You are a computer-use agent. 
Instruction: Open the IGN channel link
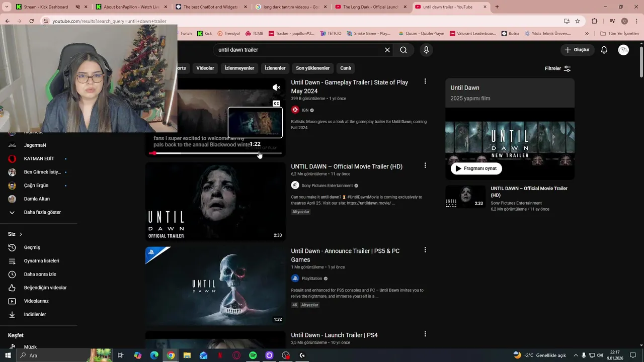pos(305,110)
